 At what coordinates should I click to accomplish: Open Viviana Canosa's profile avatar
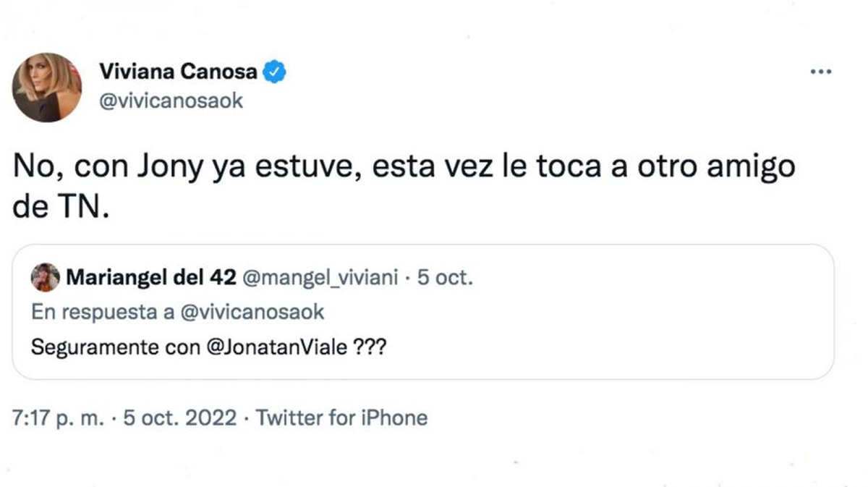(x=46, y=88)
